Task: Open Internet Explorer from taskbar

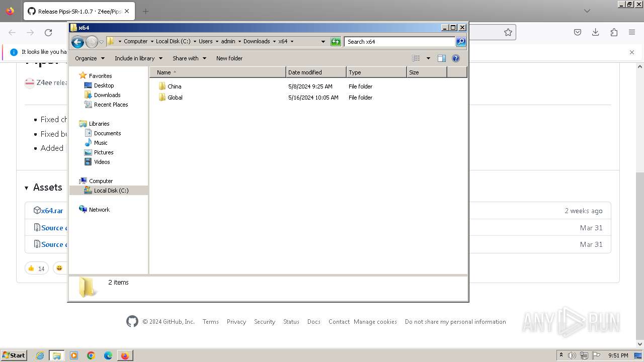Action: point(40,355)
